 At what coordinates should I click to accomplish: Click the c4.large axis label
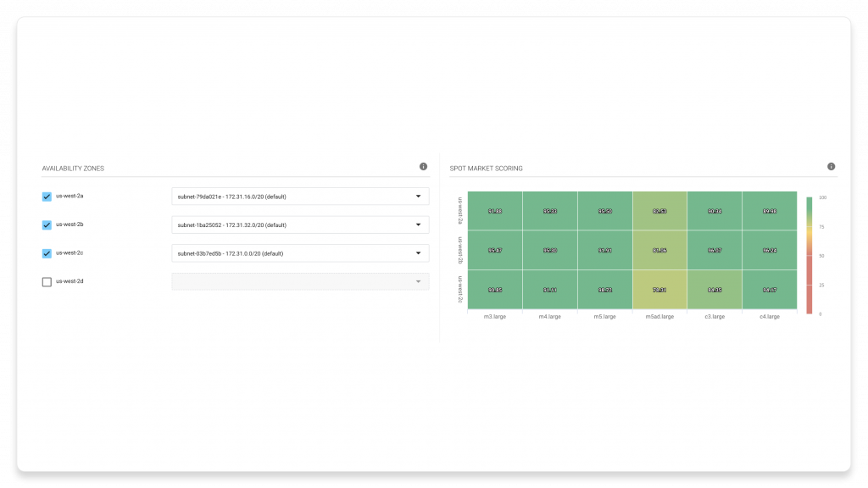770,317
